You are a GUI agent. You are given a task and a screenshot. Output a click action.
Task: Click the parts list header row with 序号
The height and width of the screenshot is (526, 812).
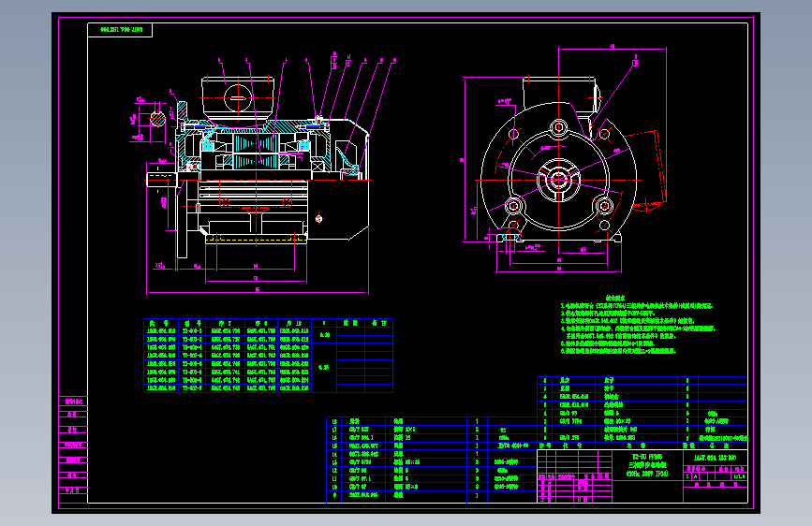tap(642, 446)
